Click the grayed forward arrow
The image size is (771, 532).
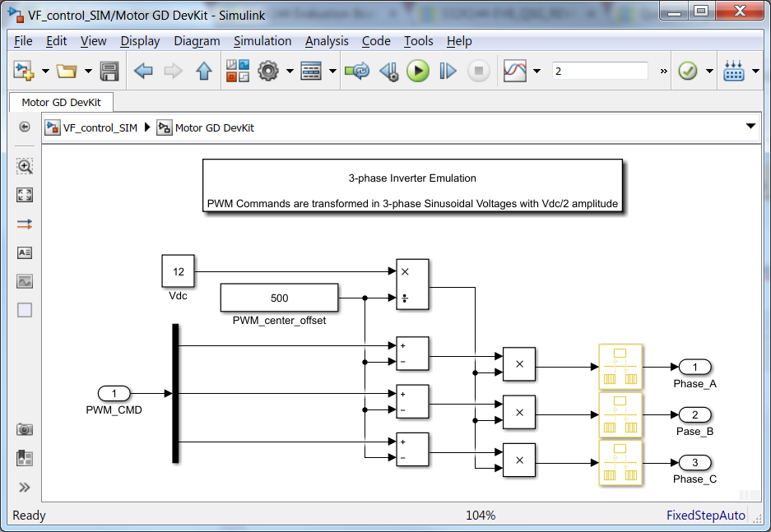click(173, 72)
